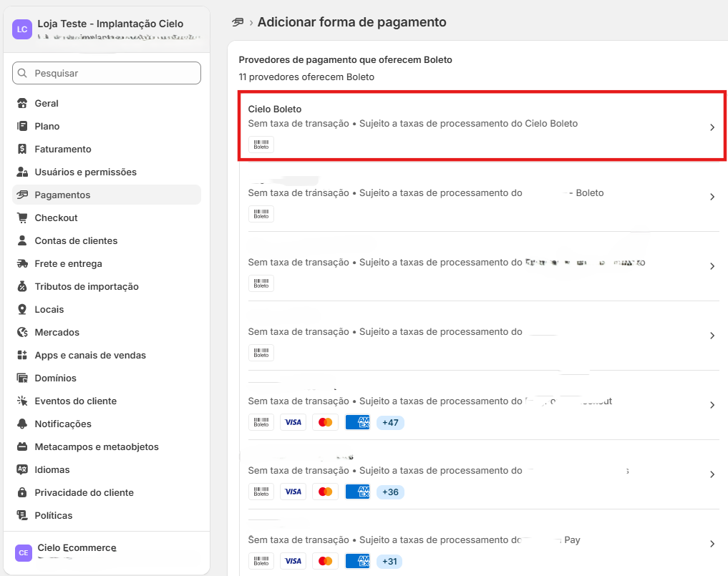Show the +31 additional payment methods
728x576 pixels.
click(x=389, y=561)
